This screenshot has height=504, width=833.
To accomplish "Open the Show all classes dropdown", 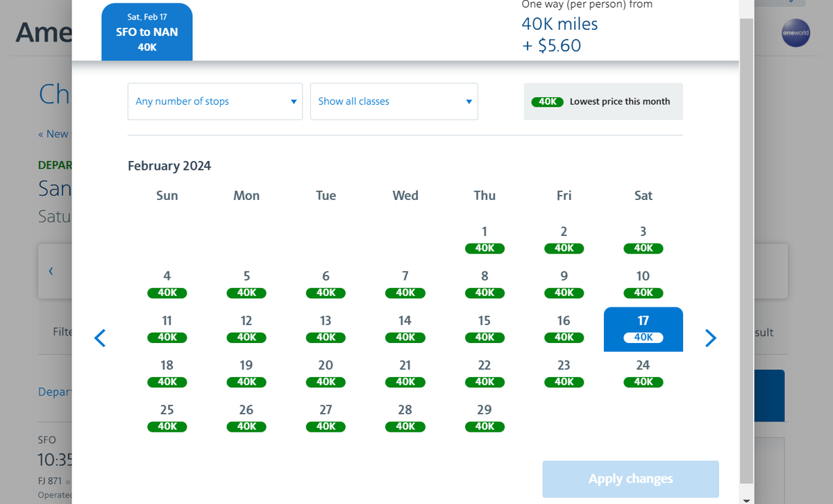I will click(394, 101).
